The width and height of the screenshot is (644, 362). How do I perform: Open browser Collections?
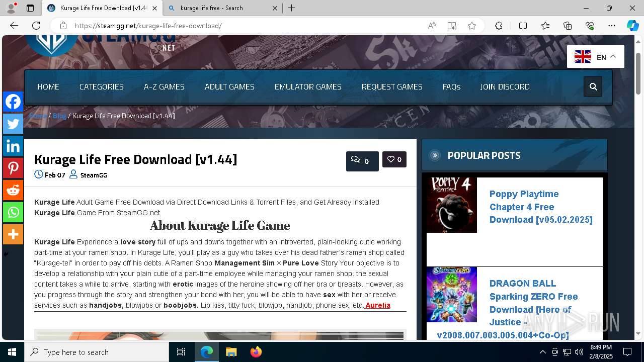pos(568,26)
